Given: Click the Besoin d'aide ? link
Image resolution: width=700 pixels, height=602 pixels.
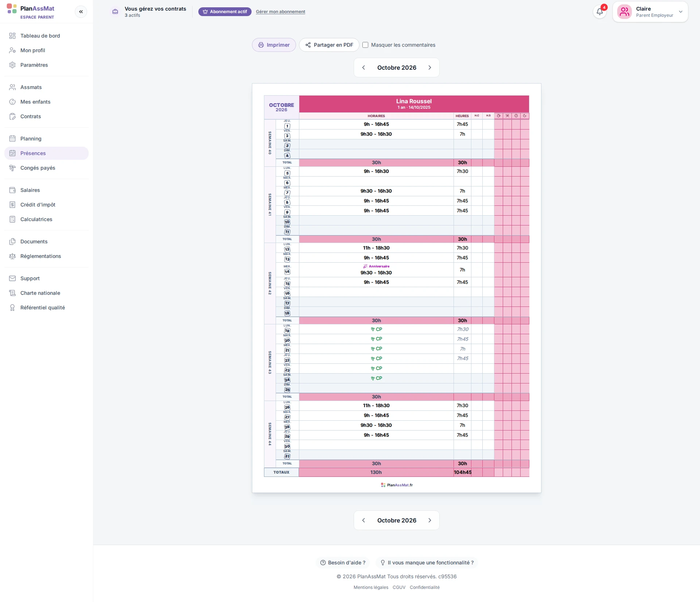Looking at the screenshot, I should (343, 563).
